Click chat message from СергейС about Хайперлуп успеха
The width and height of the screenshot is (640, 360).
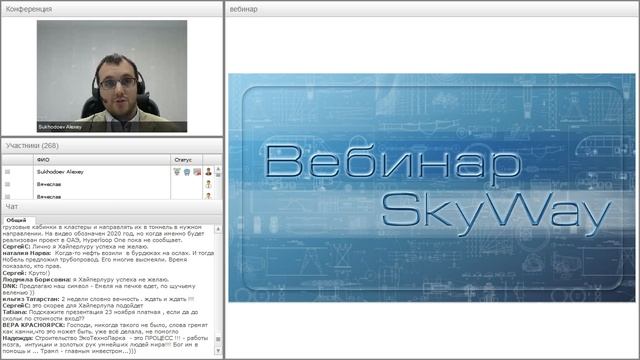pyautogui.click(x=75, y=247)
